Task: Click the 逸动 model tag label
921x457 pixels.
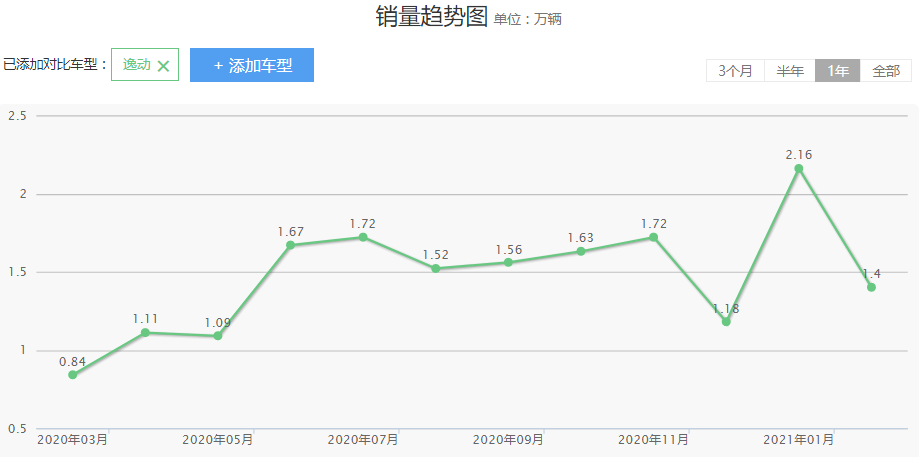Action: click(137, 65)
